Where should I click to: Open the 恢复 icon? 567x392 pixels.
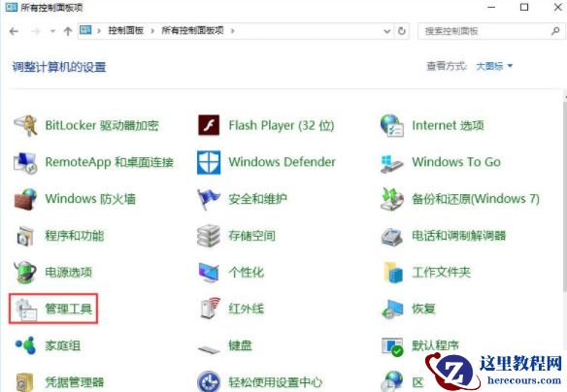click(x=392, y=310)
